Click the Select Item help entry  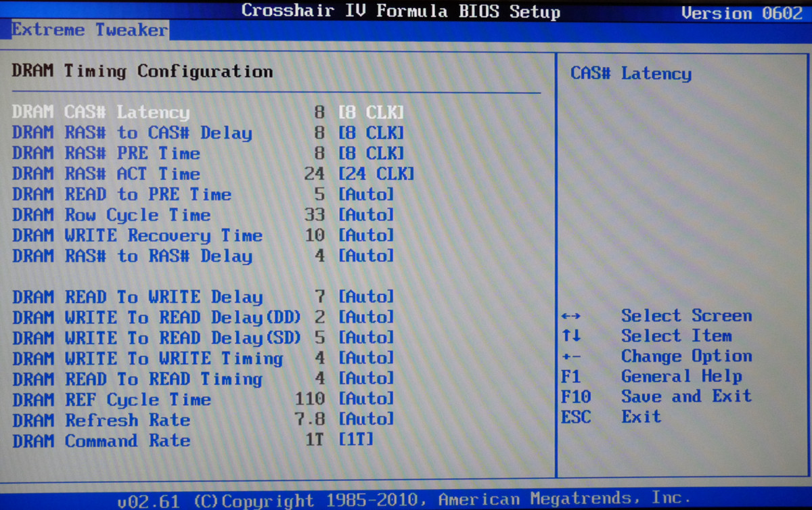[x=676, y=336]
